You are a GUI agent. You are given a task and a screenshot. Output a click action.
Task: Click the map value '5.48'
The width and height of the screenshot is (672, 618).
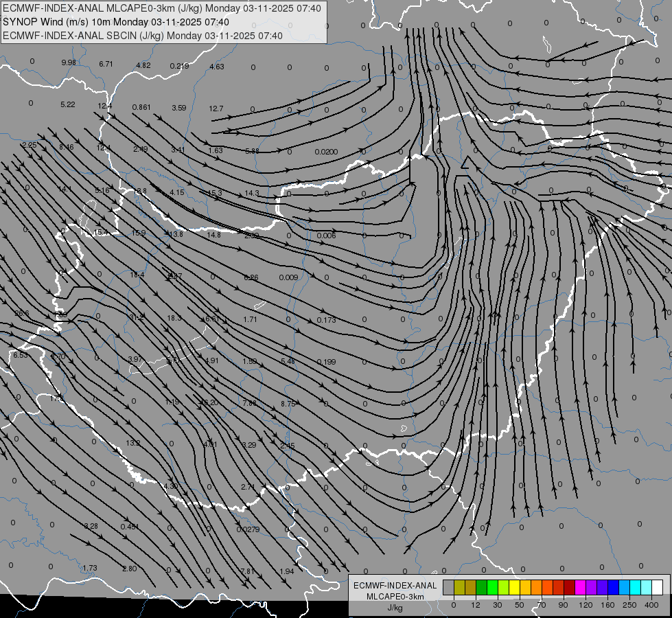(288, 362)
